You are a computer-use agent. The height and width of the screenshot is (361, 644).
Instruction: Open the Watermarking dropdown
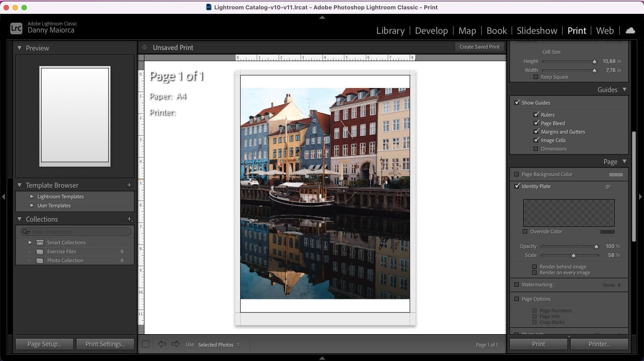click(611, 285)
